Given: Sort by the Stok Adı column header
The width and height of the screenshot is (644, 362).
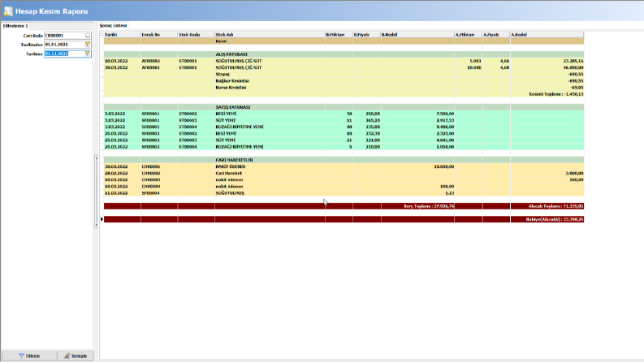Looking at the screenshot, I should click(x=270, y=34).
